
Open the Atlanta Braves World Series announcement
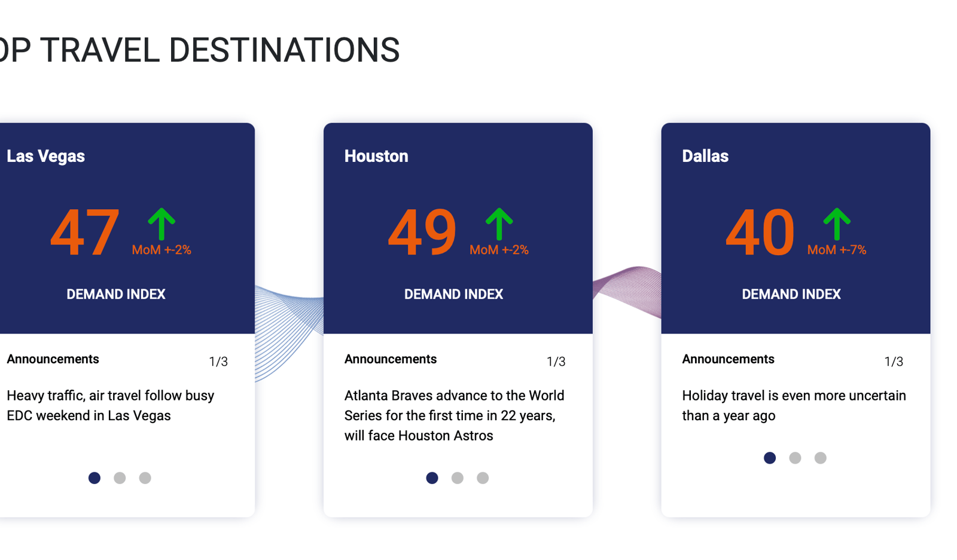455,415
